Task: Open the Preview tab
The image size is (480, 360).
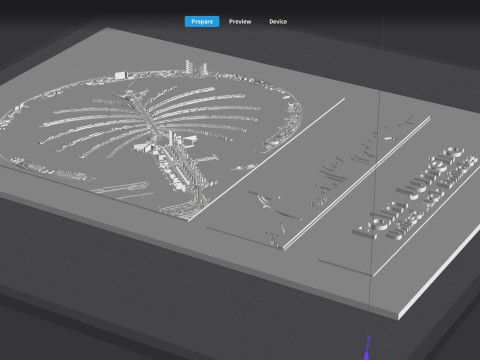Action: (x=240, y=22)
